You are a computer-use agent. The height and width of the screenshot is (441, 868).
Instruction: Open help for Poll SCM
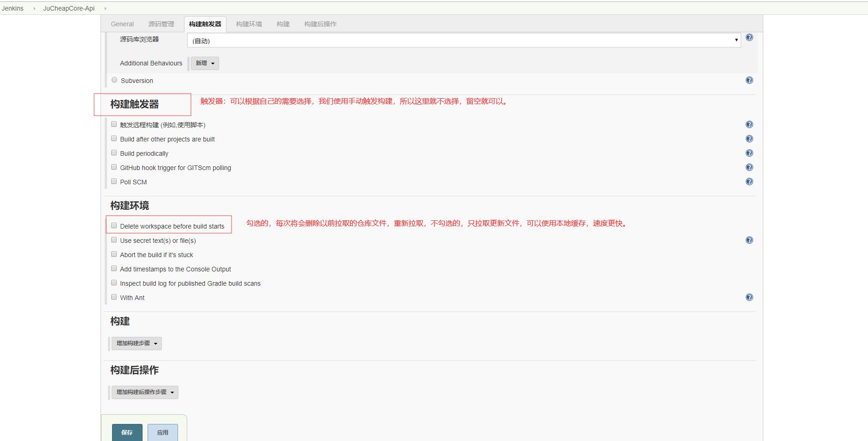click(749, 182)
